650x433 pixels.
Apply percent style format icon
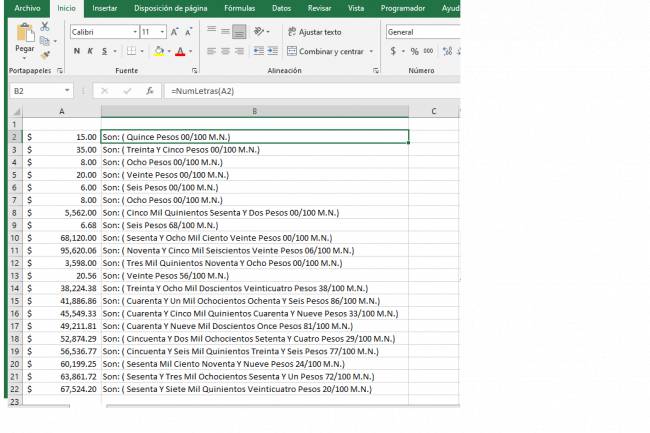[x=414, y=51]
